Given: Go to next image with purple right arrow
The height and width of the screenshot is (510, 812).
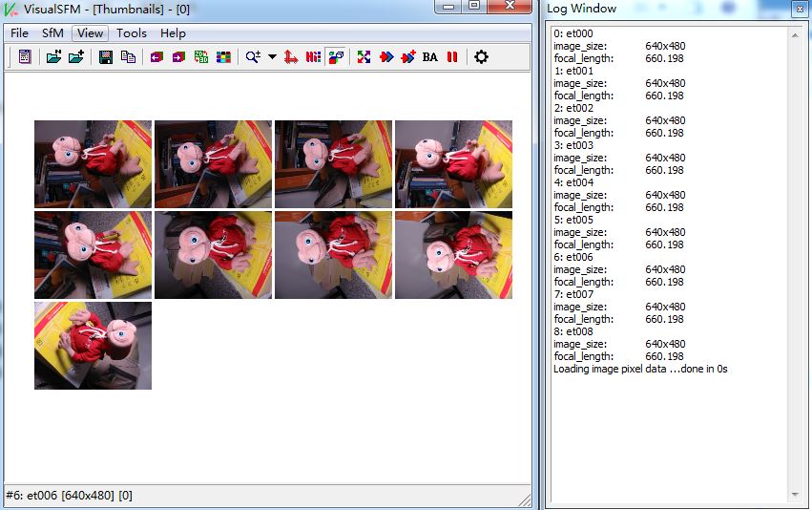Looking at the screenshot, I should (x=178, y=57).
